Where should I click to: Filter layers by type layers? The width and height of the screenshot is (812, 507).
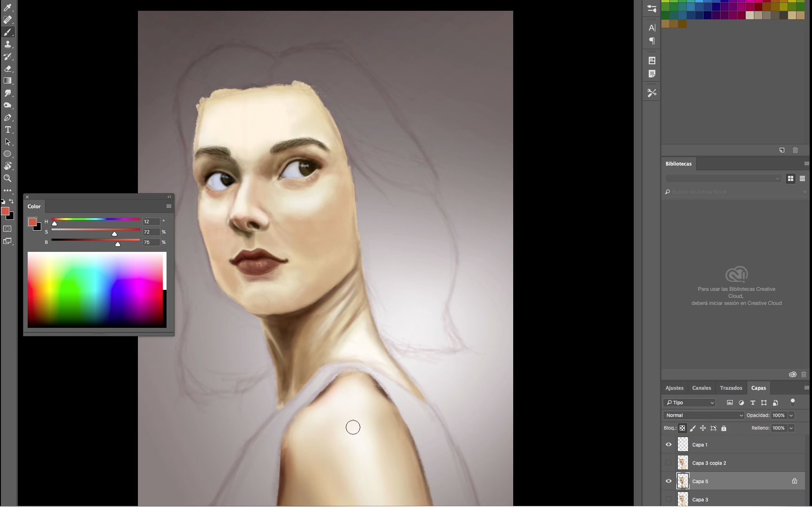click(x=752, y=402)
